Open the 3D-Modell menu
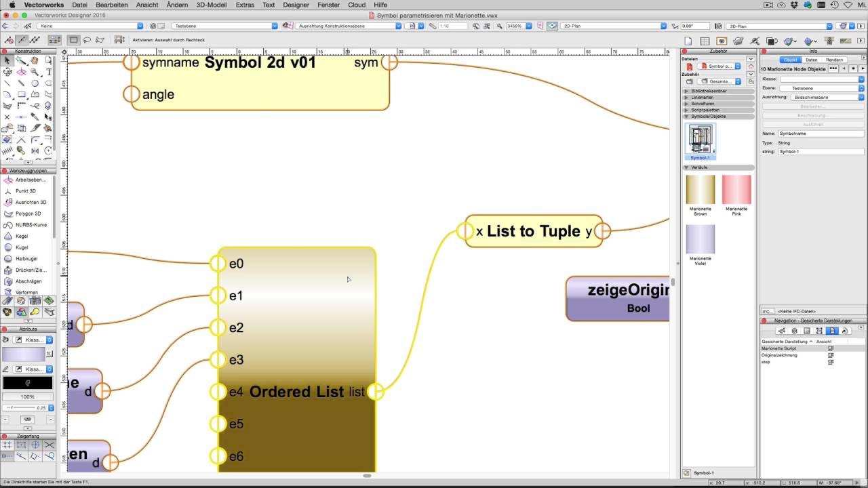Screen dimensions: 868x488 (x=212, y=5)
